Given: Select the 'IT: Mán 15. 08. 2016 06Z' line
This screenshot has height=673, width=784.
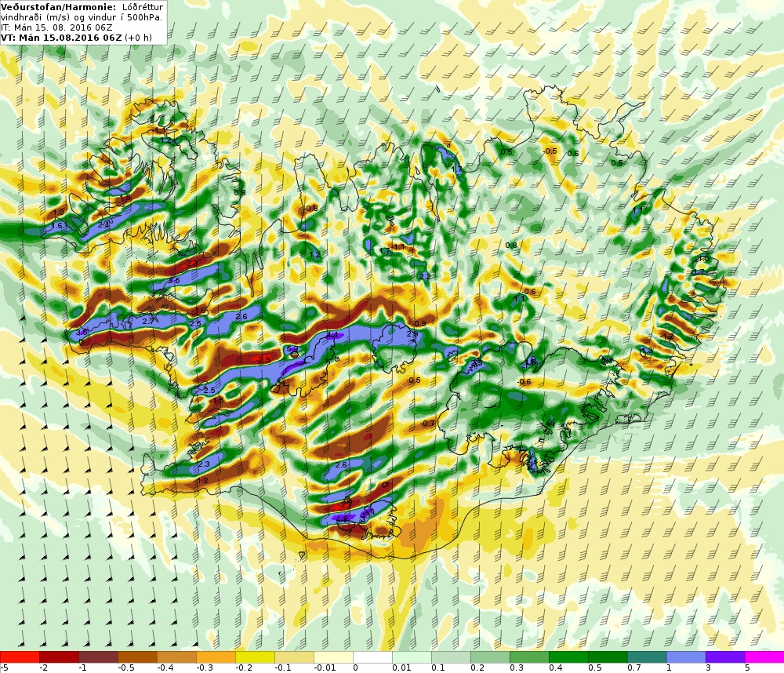Looking at the screenshot, I should pos(56,27).
